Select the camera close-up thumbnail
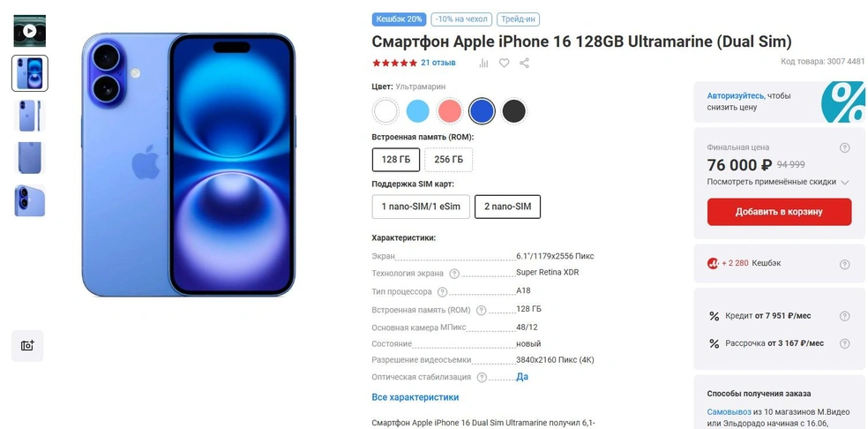This screenshot has width=868, height=429. 30,200
